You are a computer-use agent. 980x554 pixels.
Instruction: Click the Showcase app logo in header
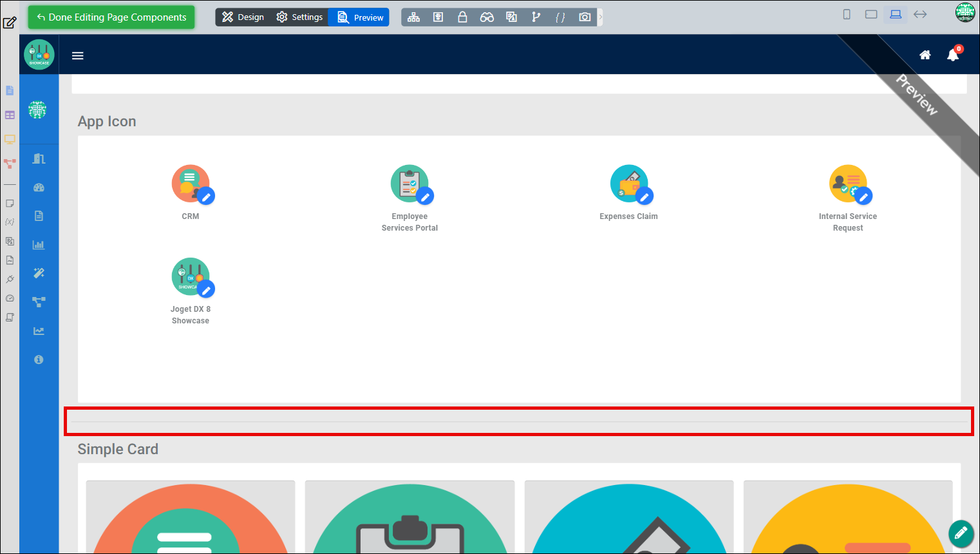tap(39, 55)
